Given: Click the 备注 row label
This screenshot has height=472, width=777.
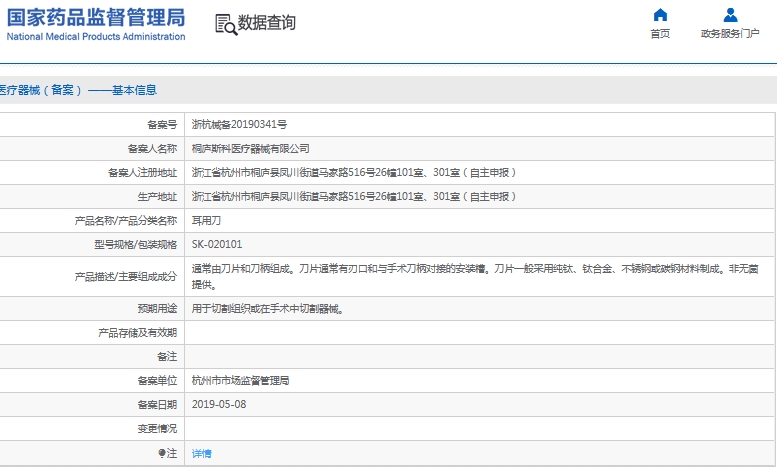Looking at the screenshot, I should 167,356.
